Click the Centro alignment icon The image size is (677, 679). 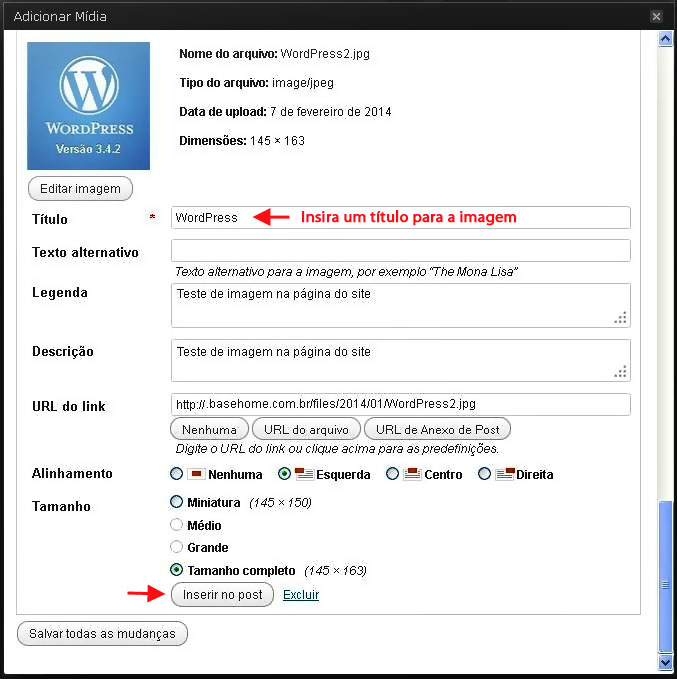[412, 474]
